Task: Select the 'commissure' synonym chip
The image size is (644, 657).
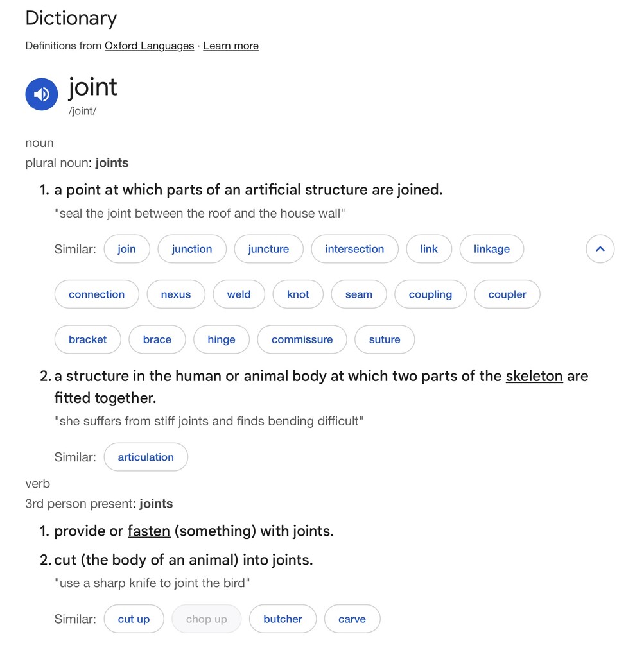Action: tap(302, 339)
